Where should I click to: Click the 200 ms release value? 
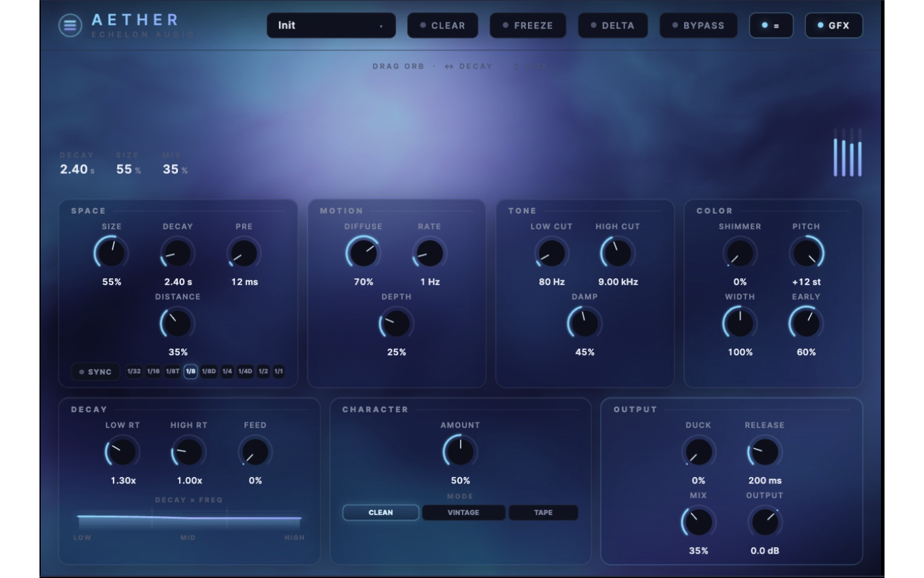pyautogui.click(x=765, y=481)
